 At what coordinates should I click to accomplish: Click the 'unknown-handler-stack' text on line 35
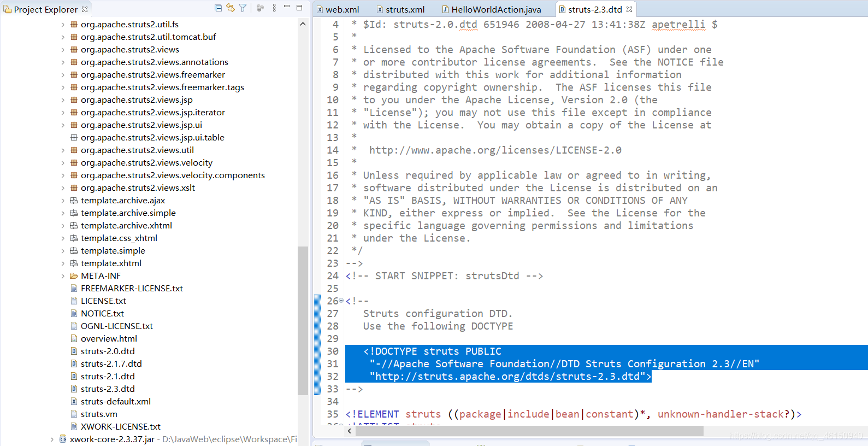(x=721, y=414)
